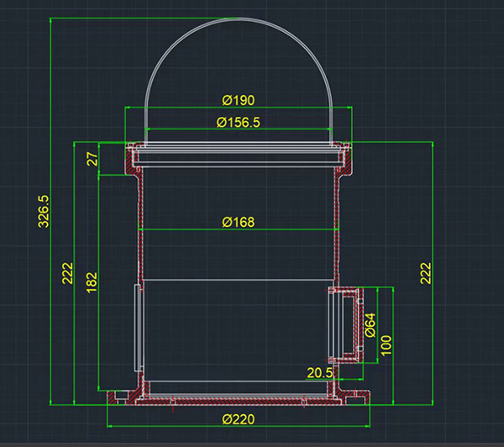Click the Ø156.5 dimension's horizontal line

pos(185,129)
